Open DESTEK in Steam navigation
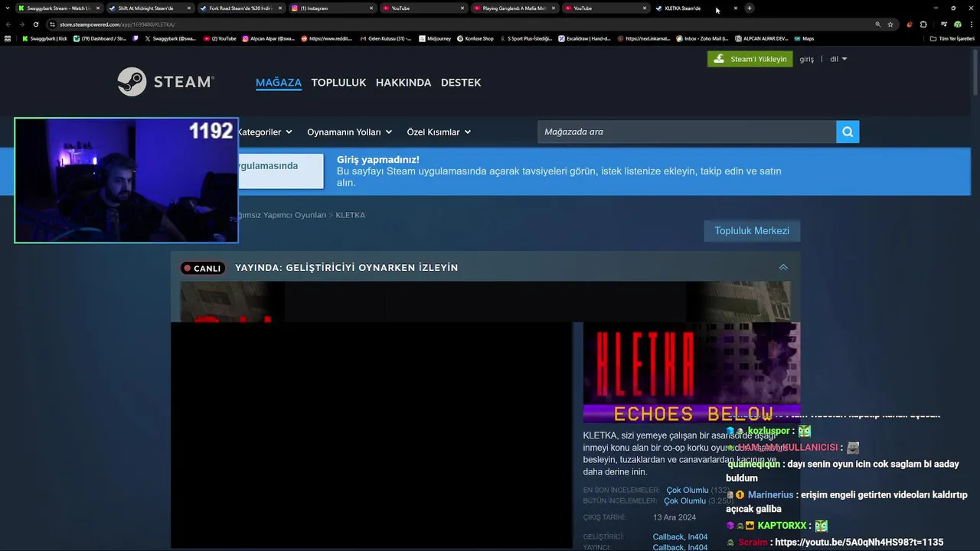 pyautogui.click(x=461, y=83)
